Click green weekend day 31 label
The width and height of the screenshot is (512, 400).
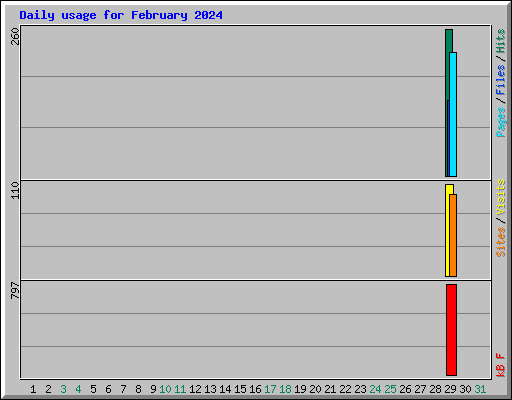click(x=480, y=389)
